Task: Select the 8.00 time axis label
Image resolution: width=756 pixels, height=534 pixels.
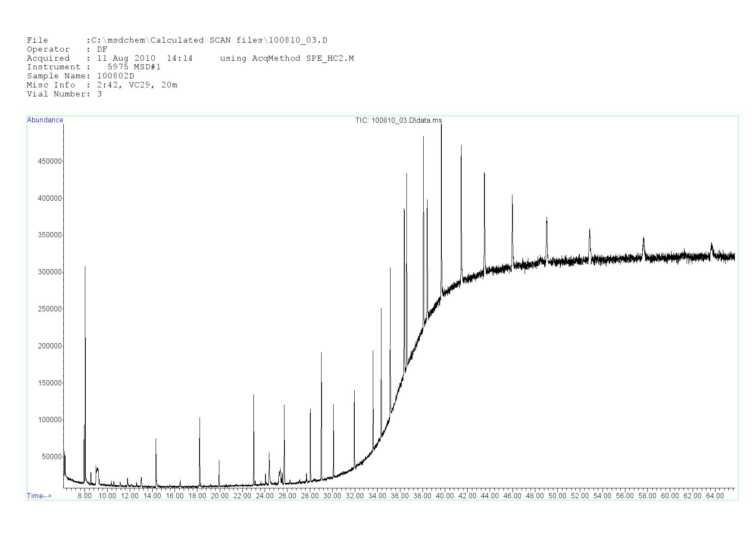Action: (x=84, y=496)
